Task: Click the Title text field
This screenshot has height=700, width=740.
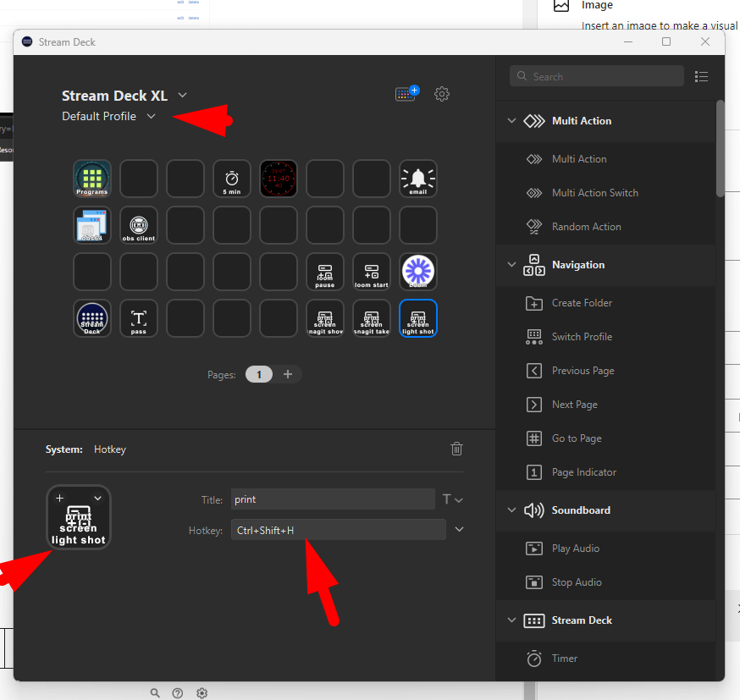Action: pos(333,499)
